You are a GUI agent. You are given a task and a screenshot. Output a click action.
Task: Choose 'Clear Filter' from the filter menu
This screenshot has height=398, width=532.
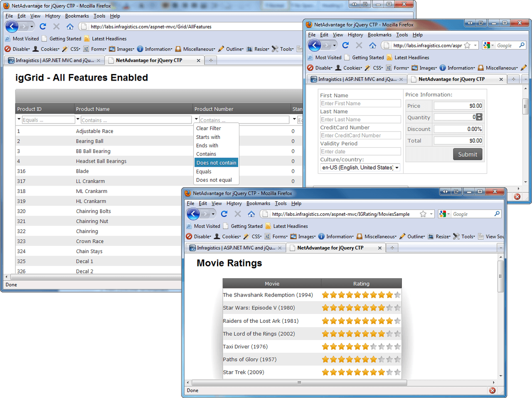(209, 129)
